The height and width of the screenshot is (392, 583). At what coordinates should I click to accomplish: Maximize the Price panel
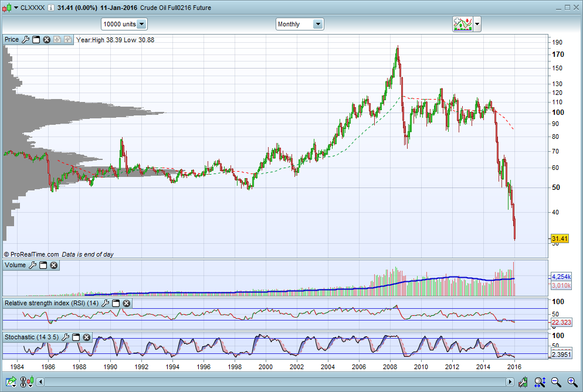point(36,40)
